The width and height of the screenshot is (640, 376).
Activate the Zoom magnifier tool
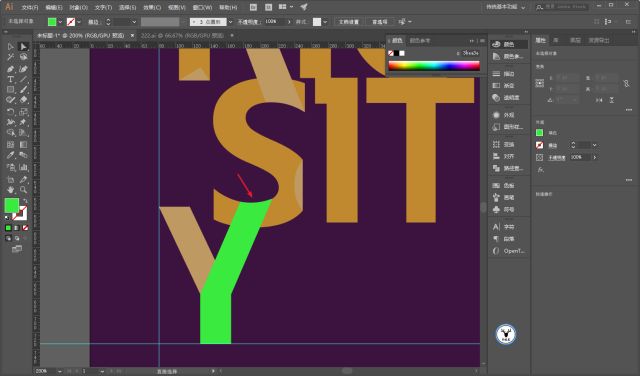click(x=23, y=189)
